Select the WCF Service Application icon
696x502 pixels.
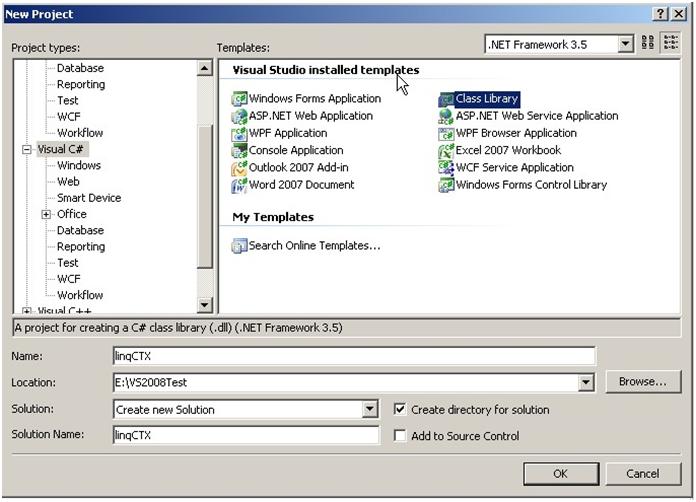(446, 168)
